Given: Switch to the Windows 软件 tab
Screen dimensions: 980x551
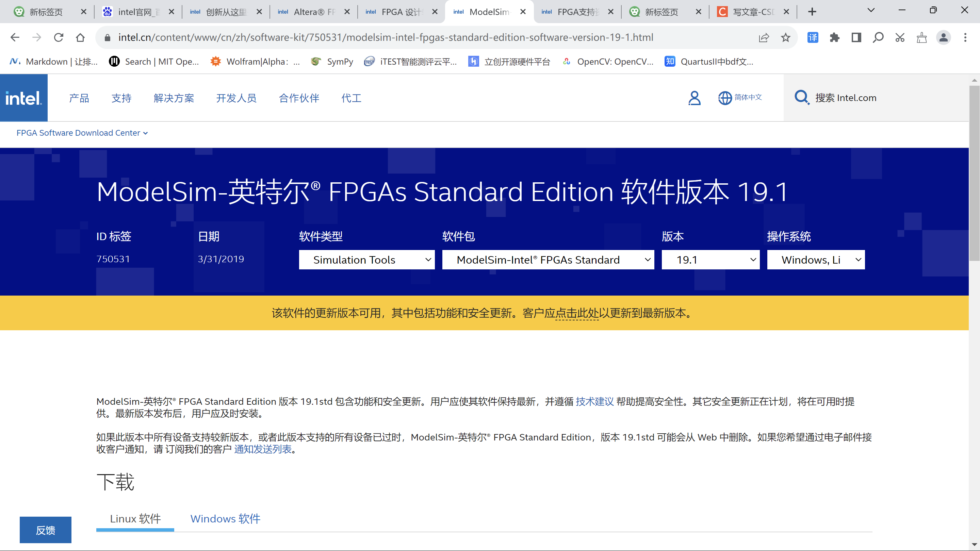Looking at the screenshot, I should click(x=225, y=519).
